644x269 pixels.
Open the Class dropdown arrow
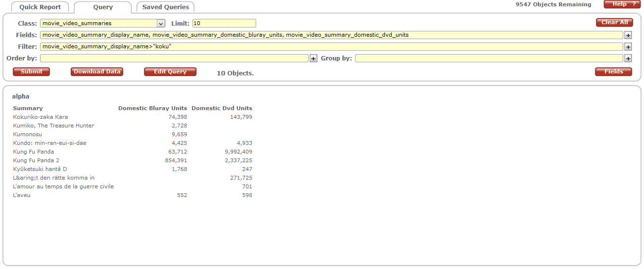tap(161, 23)
